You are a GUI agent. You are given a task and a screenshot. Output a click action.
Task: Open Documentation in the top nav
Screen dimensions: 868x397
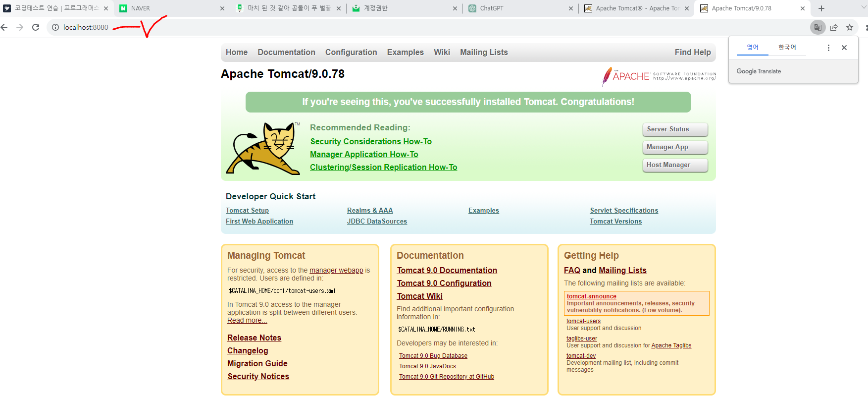tap(286, 52)
